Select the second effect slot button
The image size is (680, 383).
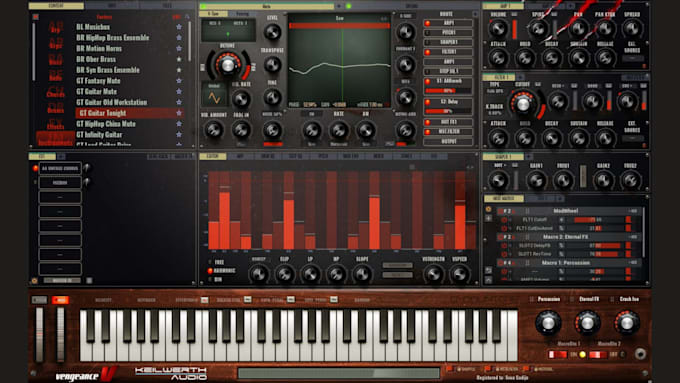60,183
